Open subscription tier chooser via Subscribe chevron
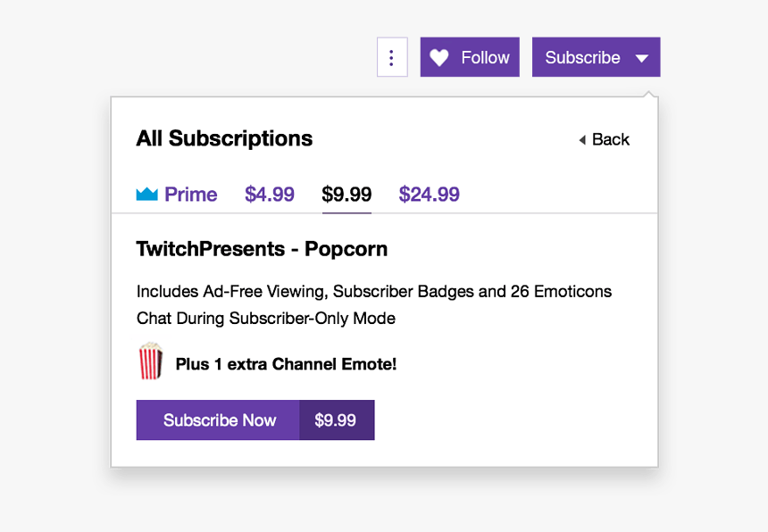This screenshot has height=532, width=768. click(x=641, y=57)
